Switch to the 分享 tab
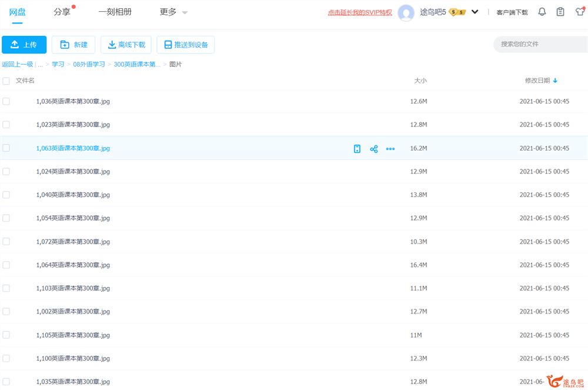588x390 pixels. [x=62, y=12]
